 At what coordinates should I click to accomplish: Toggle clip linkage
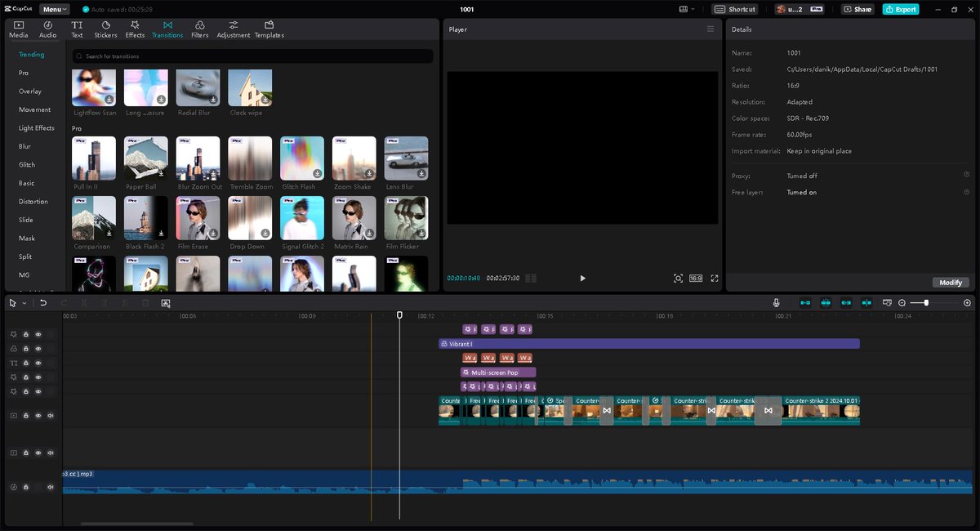tap(846, 303)
